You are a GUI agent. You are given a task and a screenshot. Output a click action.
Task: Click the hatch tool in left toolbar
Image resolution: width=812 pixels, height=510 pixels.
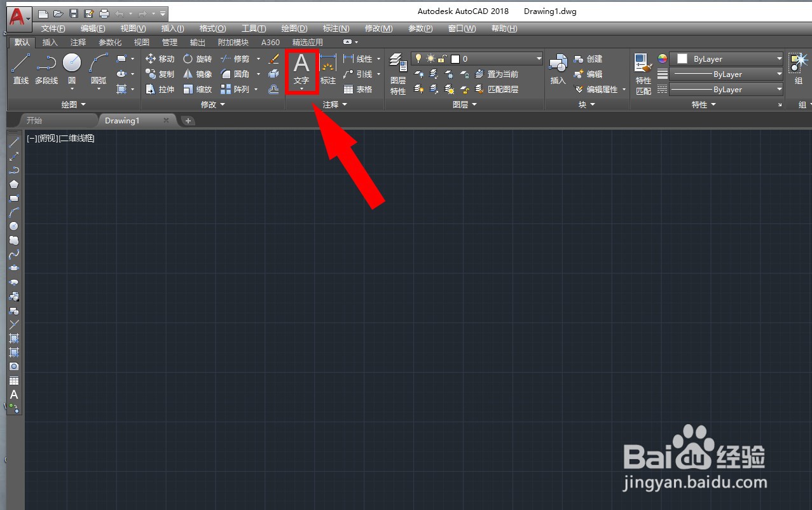[x=14, y=338]
